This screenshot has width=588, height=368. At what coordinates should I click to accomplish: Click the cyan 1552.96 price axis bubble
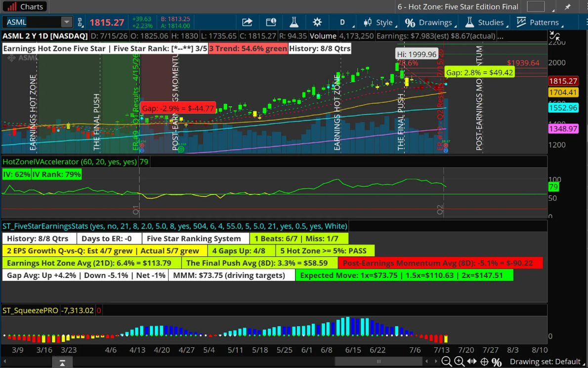coord(563,108)
